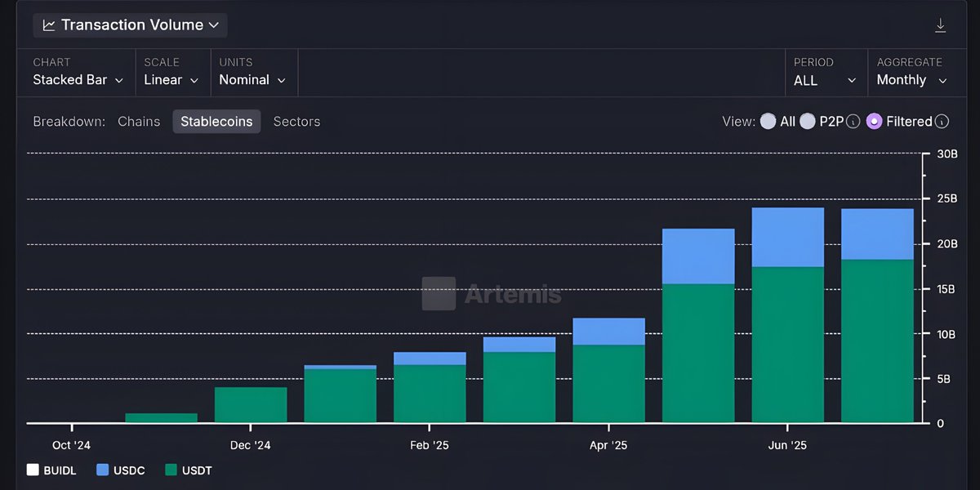
Task: Click the '15B' y-axis value
Action: pyautogui.click(x=946, y=289)
